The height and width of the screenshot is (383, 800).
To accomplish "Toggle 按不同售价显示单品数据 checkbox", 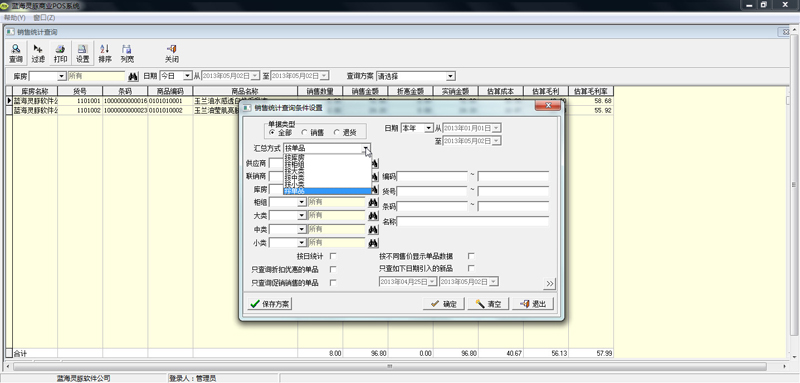I will point(471,256).
